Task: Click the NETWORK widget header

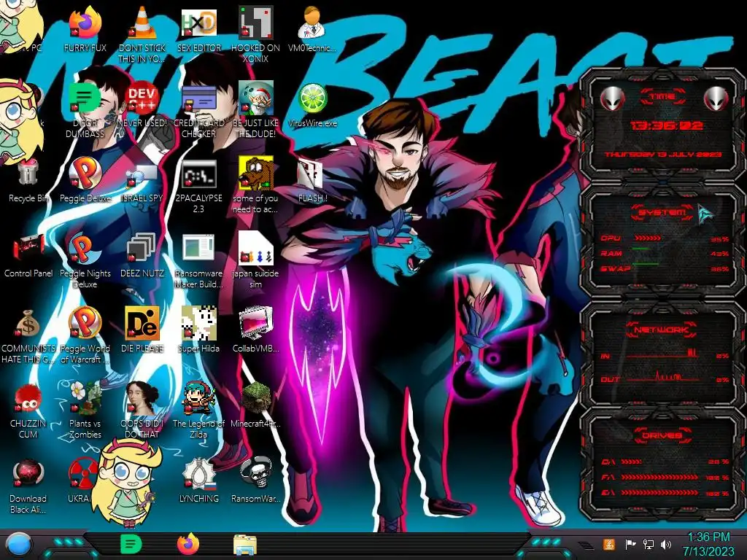Action: click(x=662, y=329)
